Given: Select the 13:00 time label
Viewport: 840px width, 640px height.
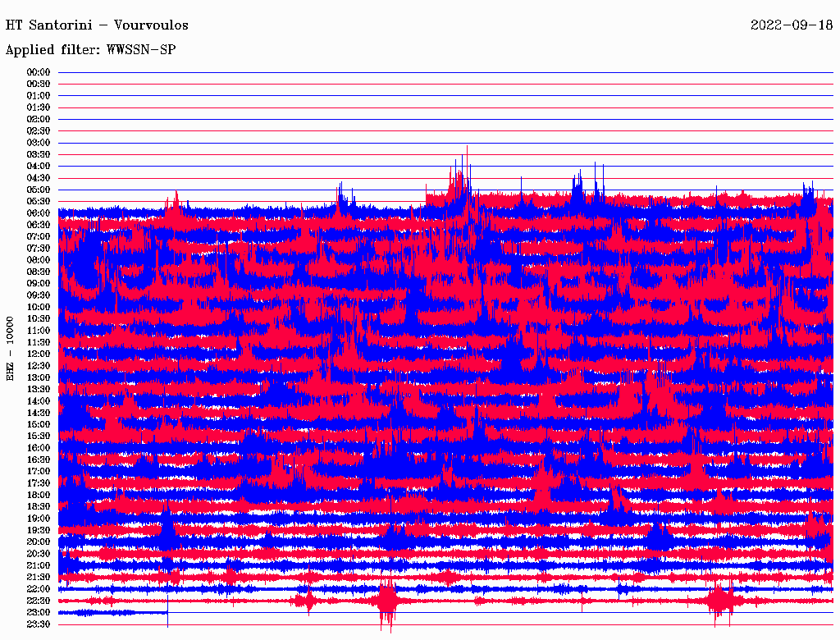Looking at the screenshot, I should (39, 377).
